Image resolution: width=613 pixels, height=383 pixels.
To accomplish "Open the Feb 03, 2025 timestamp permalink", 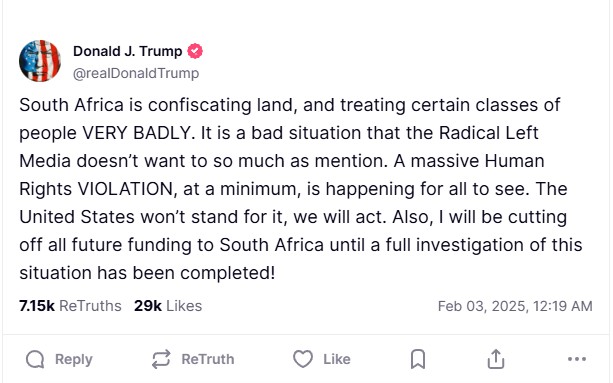I will pos(515,306).
